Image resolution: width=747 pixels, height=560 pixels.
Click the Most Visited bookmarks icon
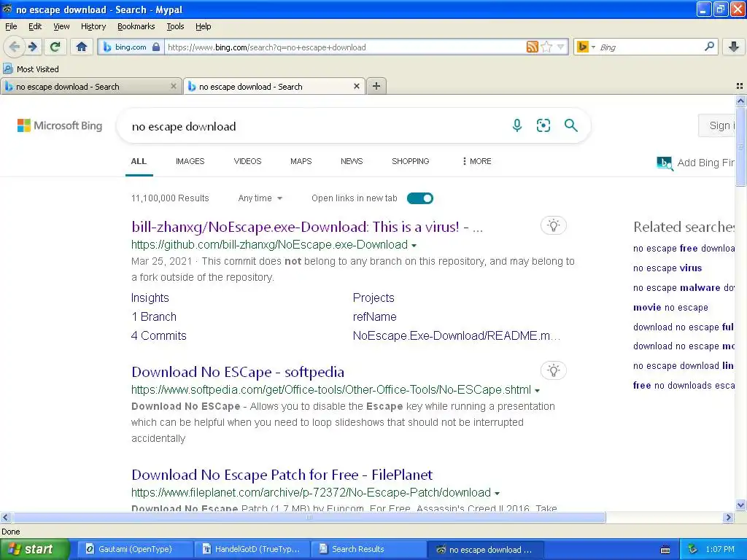(7, 69)
